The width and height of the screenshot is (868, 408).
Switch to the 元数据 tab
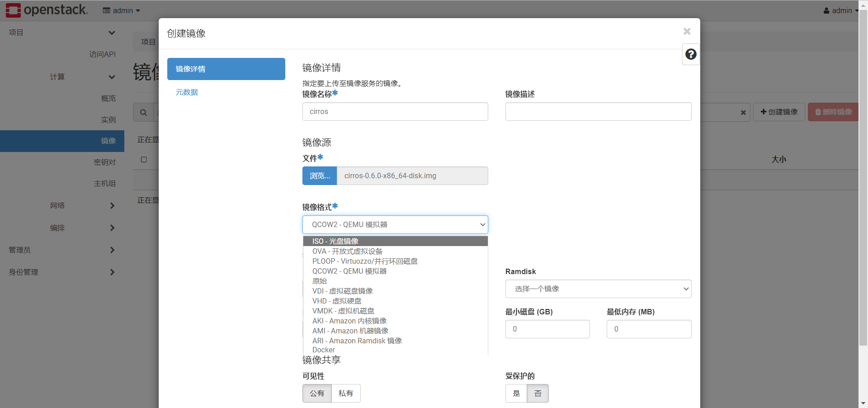coord(187,92)
